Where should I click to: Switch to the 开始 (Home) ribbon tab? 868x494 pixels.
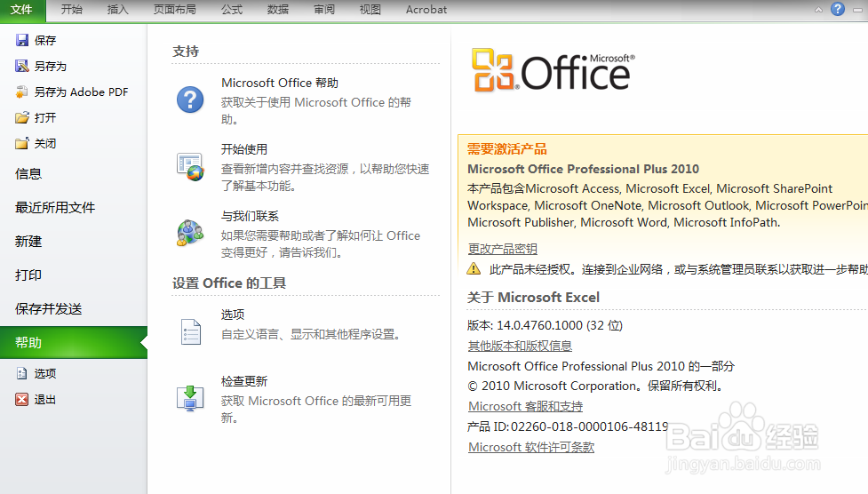[x=72, y=10]
